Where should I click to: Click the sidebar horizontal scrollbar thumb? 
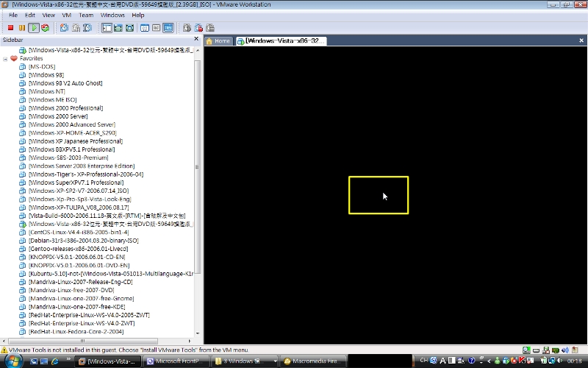pos(82,341)
